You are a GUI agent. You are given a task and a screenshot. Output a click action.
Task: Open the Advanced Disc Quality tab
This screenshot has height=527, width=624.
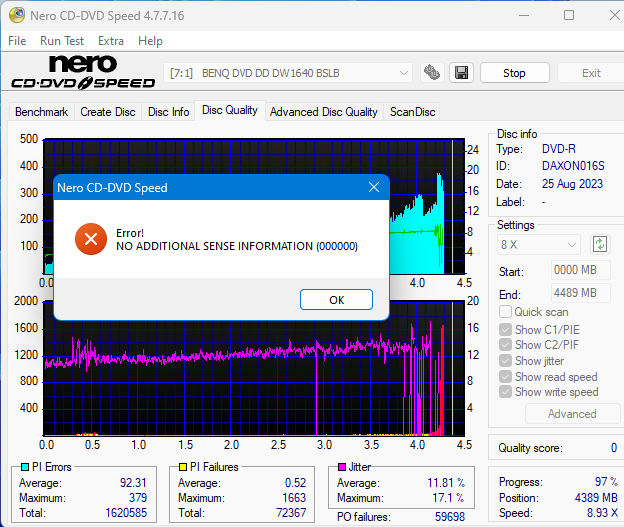pos(324,112)
